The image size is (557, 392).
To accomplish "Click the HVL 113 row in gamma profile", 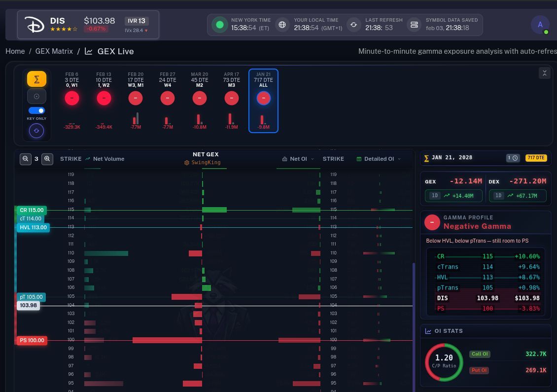I will pos(488,277).
